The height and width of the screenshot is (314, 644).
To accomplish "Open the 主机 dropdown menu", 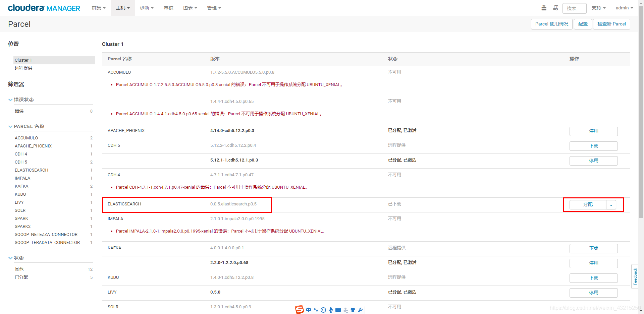I will click(x=123, y=8).
